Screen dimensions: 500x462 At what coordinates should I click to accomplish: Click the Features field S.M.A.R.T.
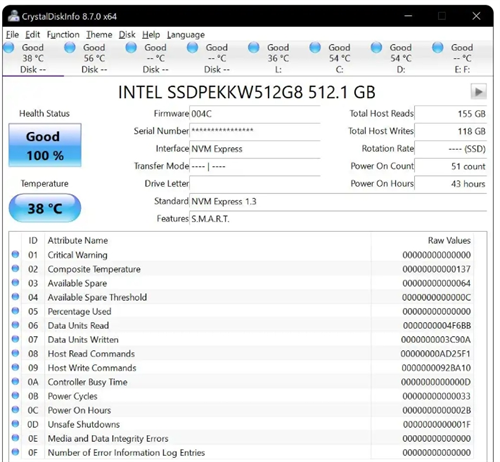click(338, 219)
